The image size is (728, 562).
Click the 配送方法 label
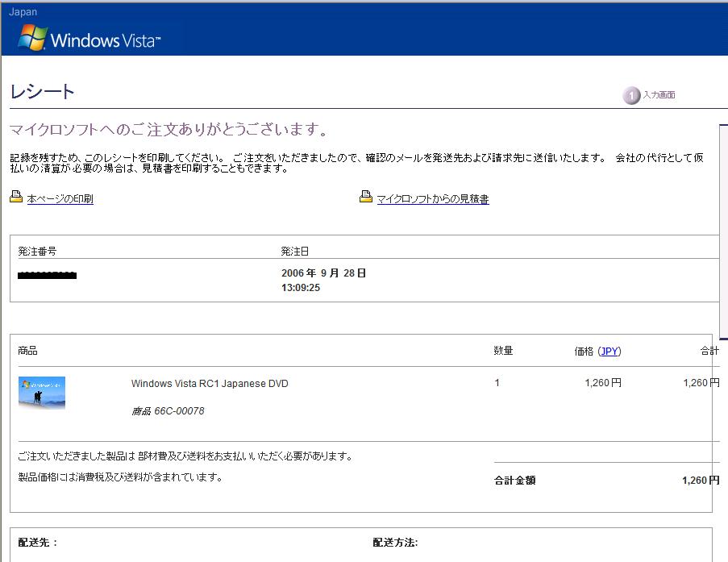(395, 543)
